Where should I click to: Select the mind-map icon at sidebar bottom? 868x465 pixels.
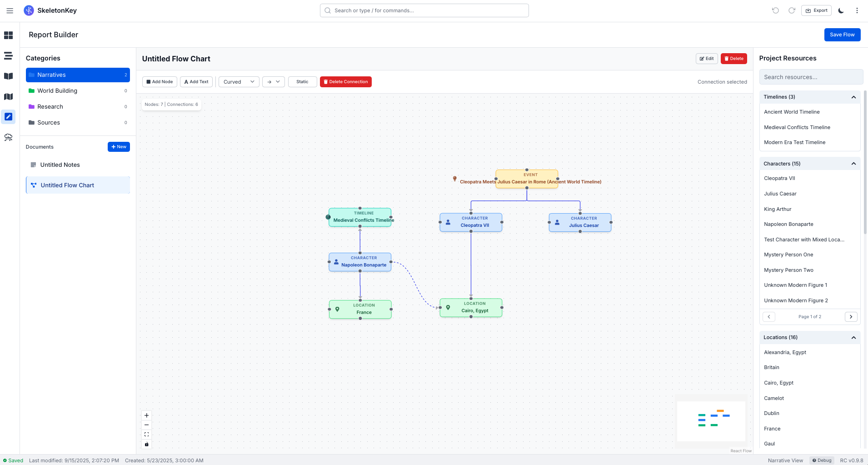9,137
